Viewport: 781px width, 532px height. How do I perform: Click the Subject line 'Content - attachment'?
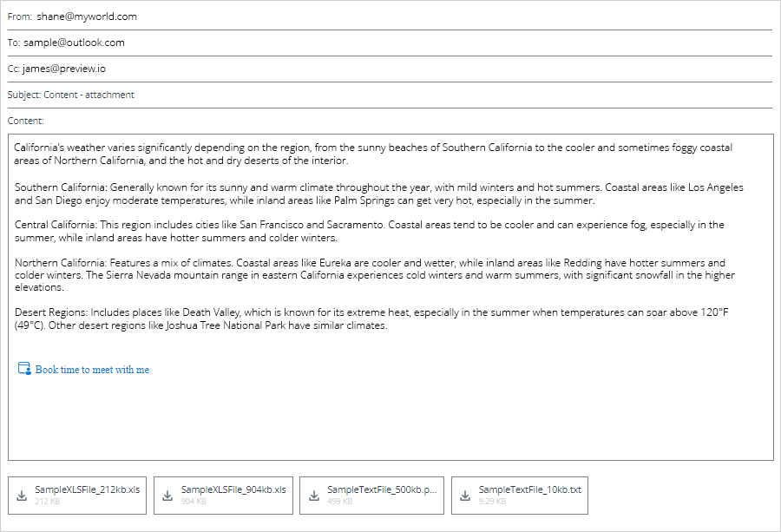coord(89,95)
